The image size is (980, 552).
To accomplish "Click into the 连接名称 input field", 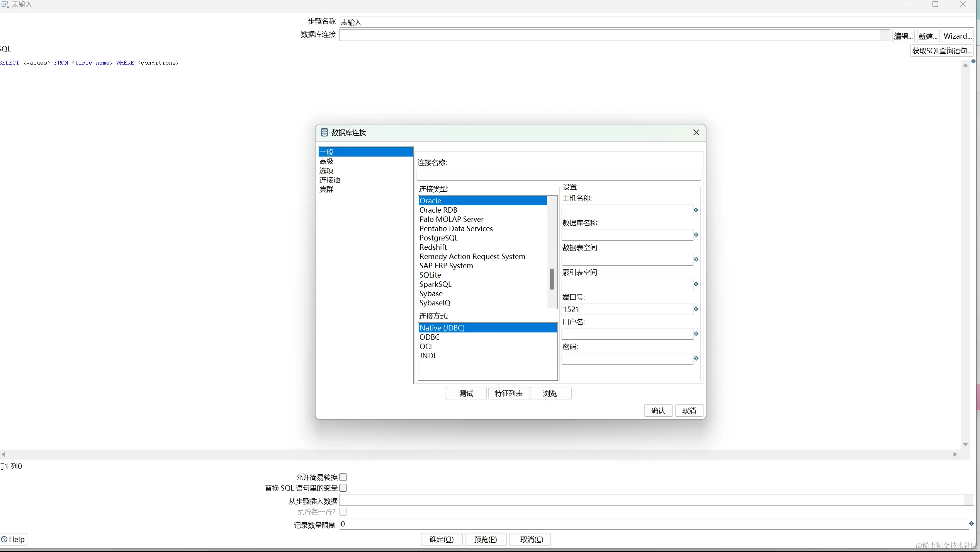I will pos(558,175).
